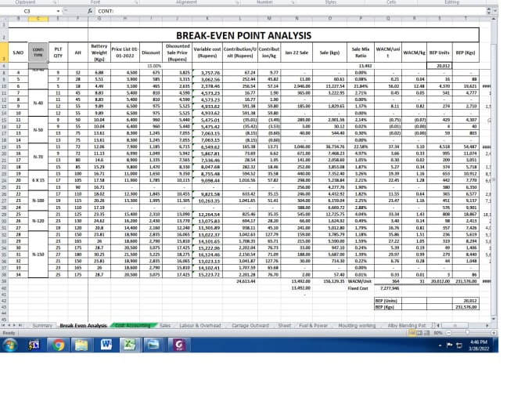Switch to the Excel taskbar icon

pos(129,345)
